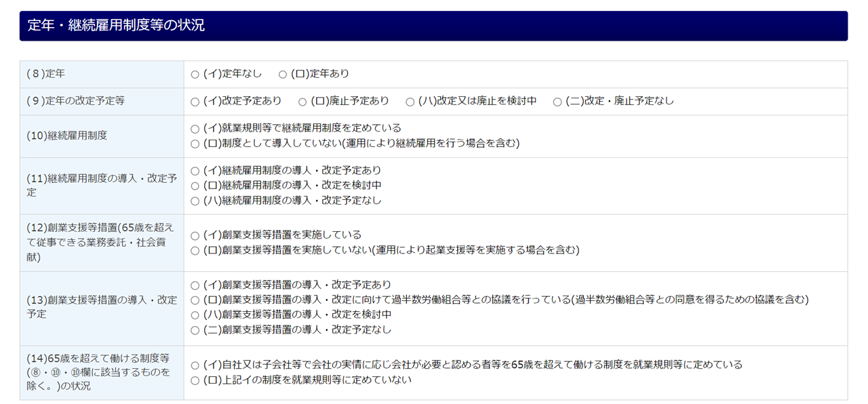Select (ニ)創業支援等措置の導入・改定予定なし
Screen dimensions: 868x404
click(x=195, y=331)
